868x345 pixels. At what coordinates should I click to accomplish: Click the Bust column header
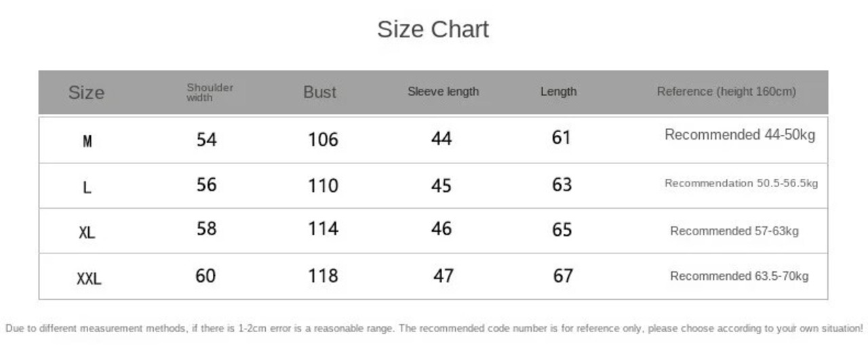(319, 92)
